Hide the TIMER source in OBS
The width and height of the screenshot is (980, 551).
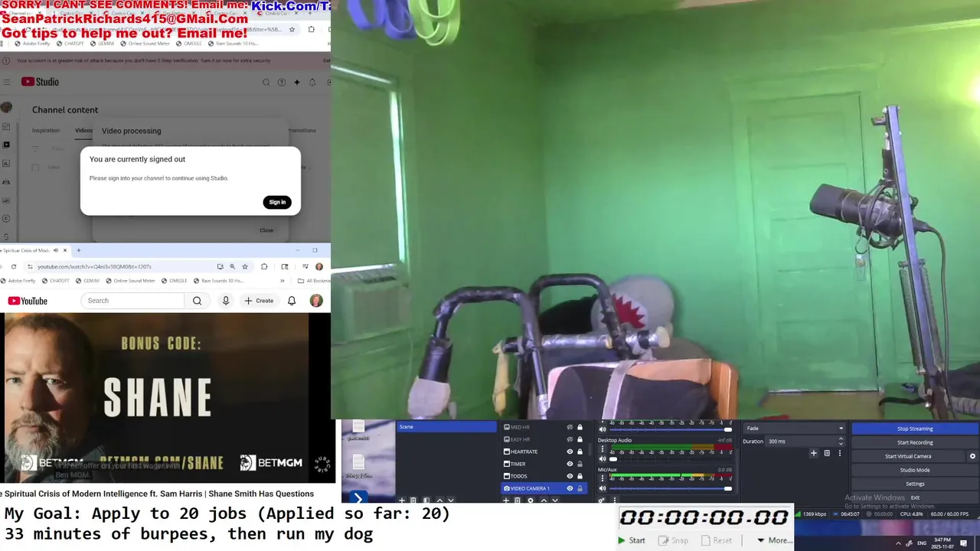tap(570, 464)
